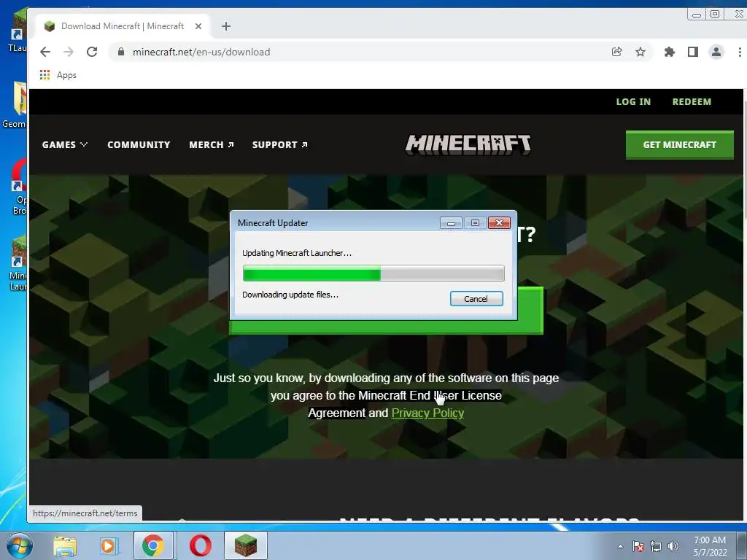
Task: Open the Privacy Policy link
Action: [x=427, y=413]
